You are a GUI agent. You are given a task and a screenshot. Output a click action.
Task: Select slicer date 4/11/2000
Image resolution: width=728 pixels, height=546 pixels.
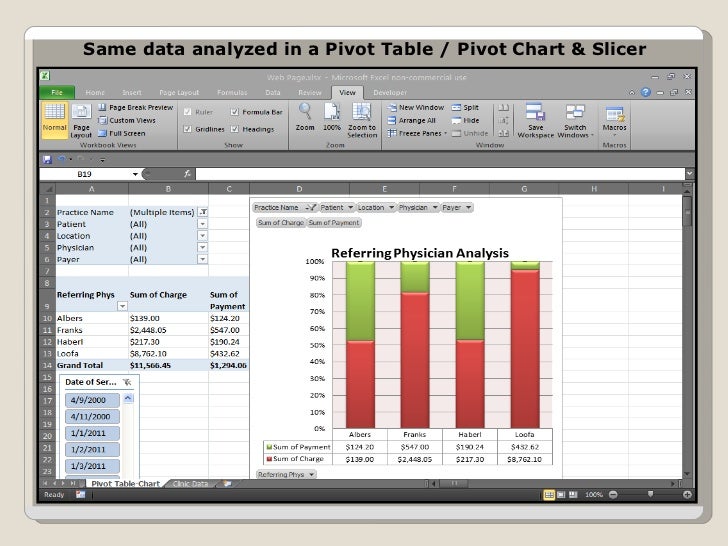tap(92, 416)
